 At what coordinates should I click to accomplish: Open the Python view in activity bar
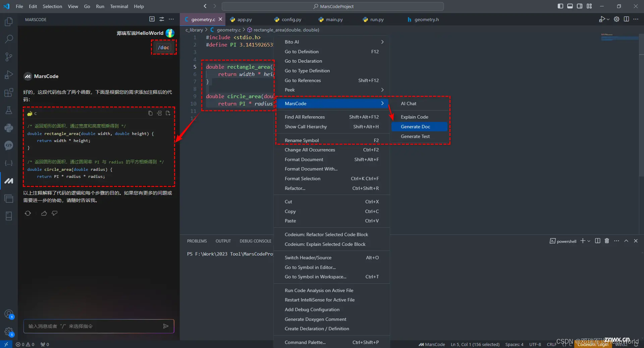coord(9,128)
